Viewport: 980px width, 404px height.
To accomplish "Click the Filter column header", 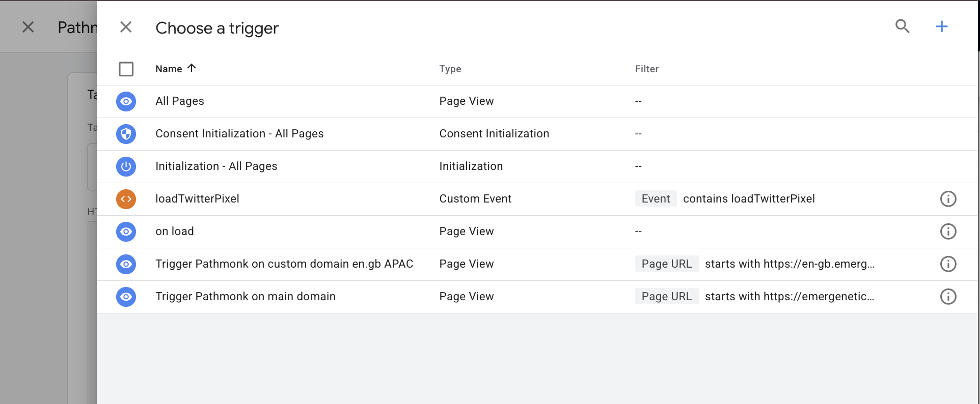I will pyautogui.click(x=646, y=69).
